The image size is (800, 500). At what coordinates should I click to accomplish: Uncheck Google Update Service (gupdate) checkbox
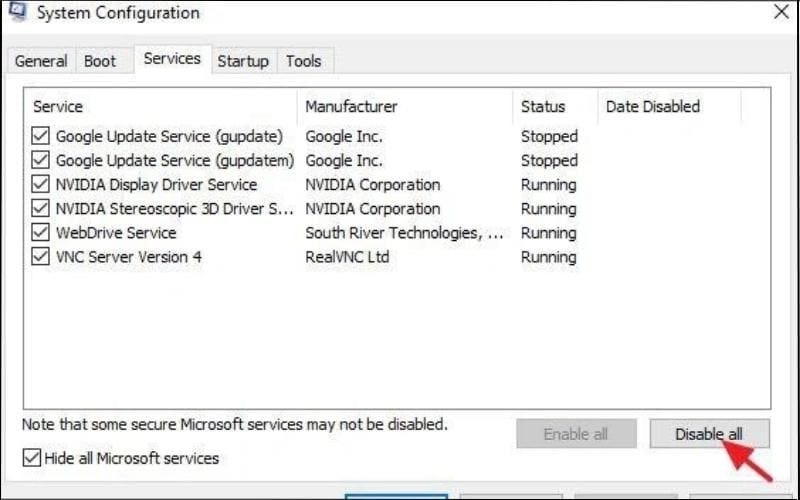point(41,136)
